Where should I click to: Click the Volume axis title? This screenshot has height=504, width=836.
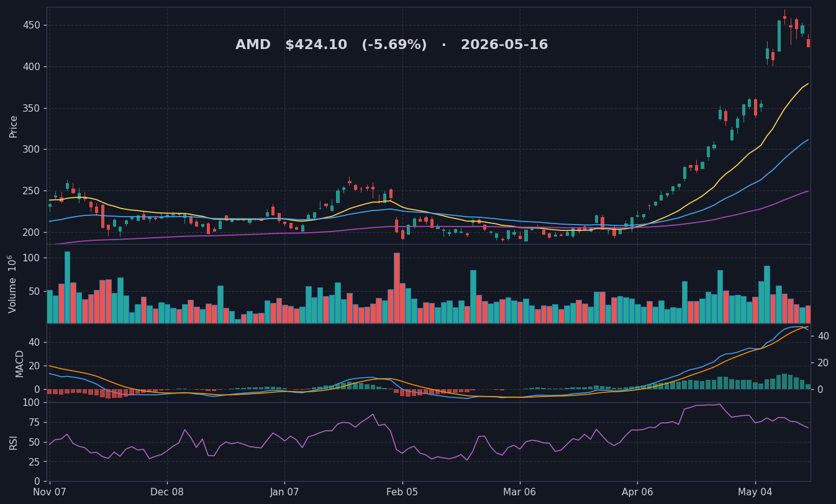tap(12, 284)
